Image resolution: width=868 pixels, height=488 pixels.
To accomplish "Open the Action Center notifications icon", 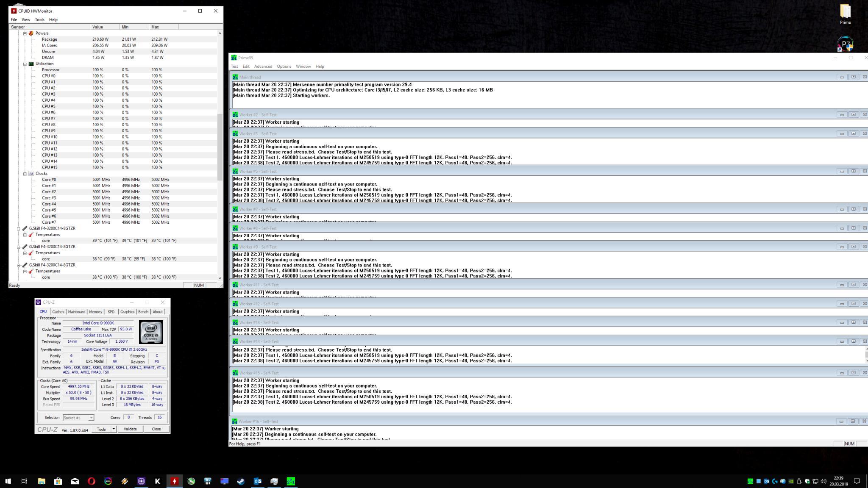I will coord(857,481).
